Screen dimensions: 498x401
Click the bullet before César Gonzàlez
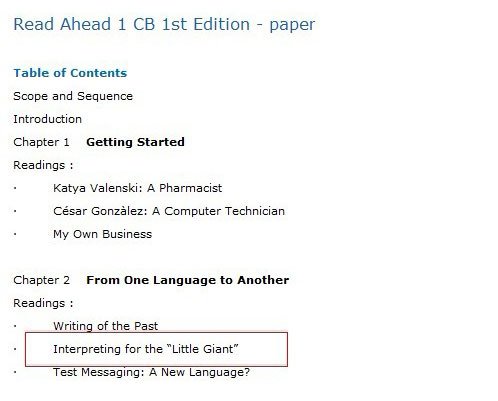[x=15, y=211]
